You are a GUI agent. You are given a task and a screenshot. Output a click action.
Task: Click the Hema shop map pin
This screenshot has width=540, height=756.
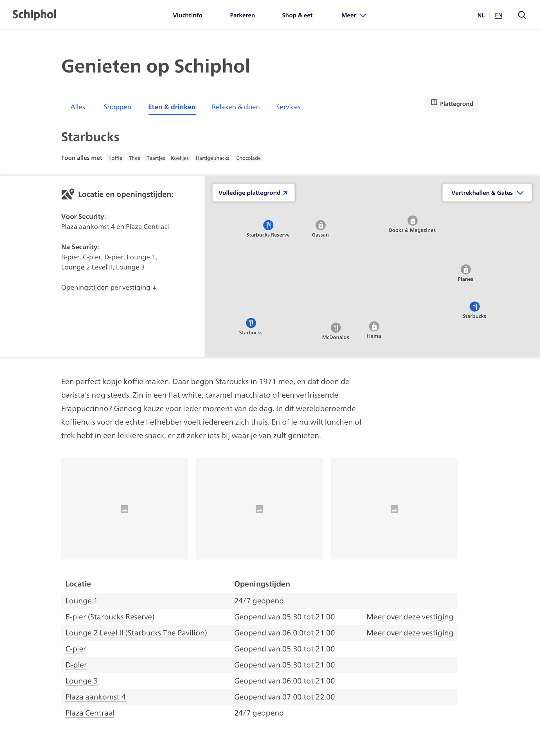pyautogui.click(x=374, y=326)
